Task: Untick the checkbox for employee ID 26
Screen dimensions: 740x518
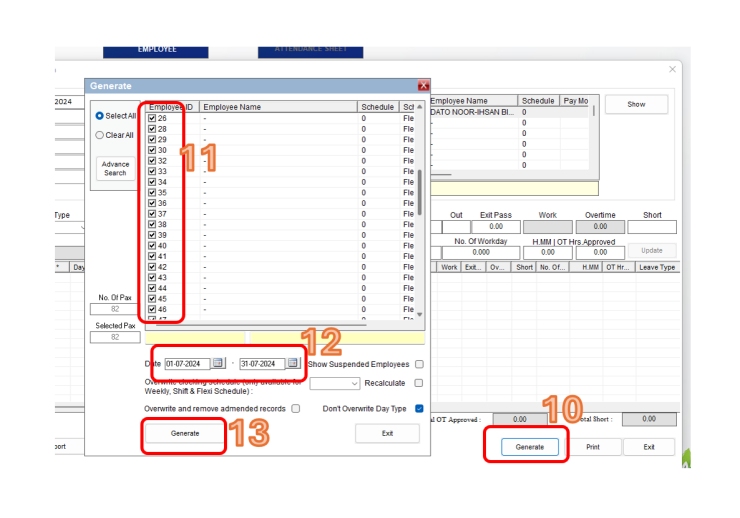Action: 152,118
